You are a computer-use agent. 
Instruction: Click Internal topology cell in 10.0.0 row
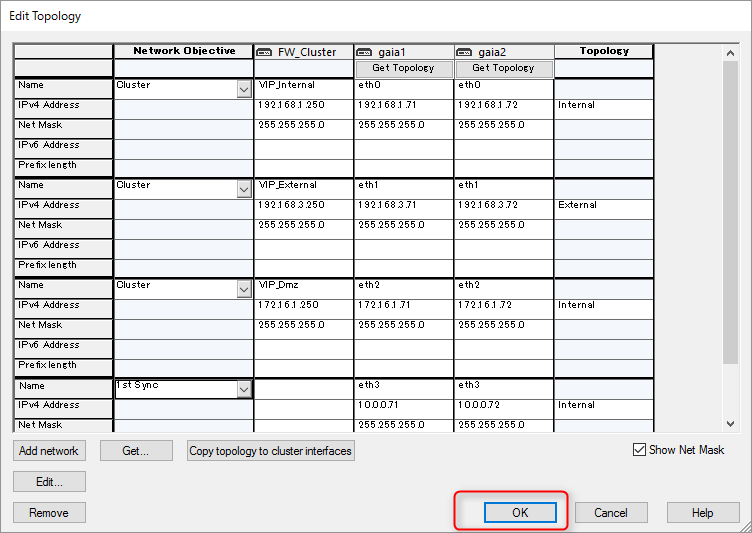click(604, 409)
